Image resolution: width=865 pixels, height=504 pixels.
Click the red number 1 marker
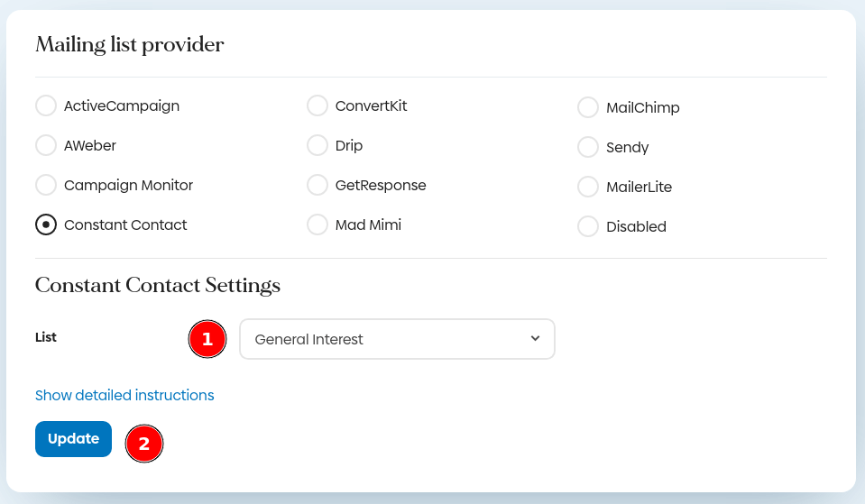[207, 340]
